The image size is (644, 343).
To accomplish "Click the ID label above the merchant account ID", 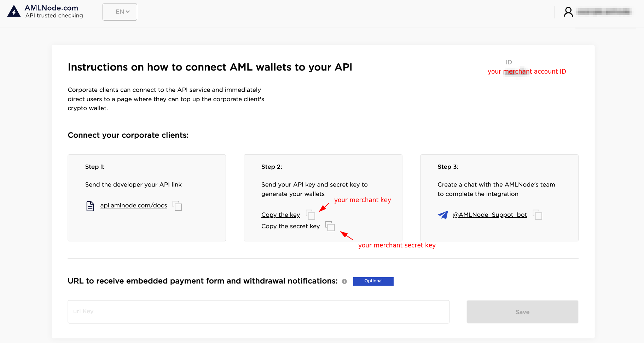I will (509, 62).
